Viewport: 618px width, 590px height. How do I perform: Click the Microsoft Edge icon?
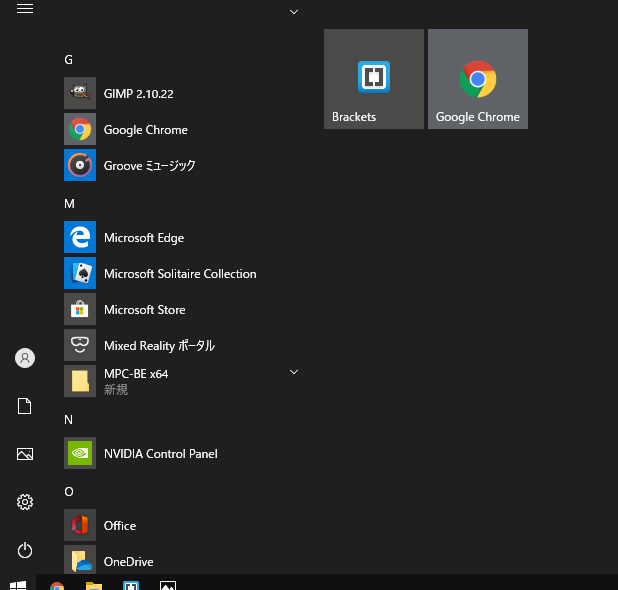(80, 237)
